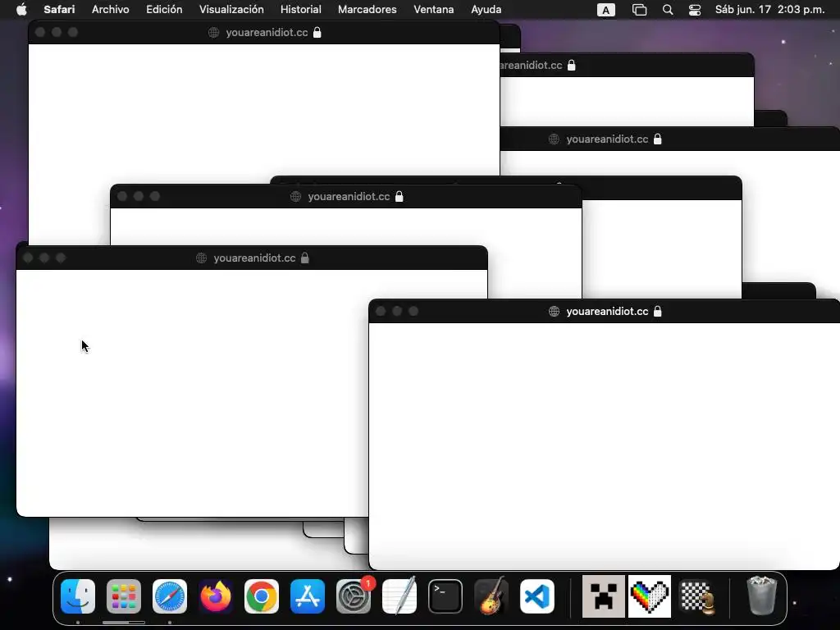The image size is (840, 630).
Task: Open the Edición menu
Action: [x=164, y=10]
